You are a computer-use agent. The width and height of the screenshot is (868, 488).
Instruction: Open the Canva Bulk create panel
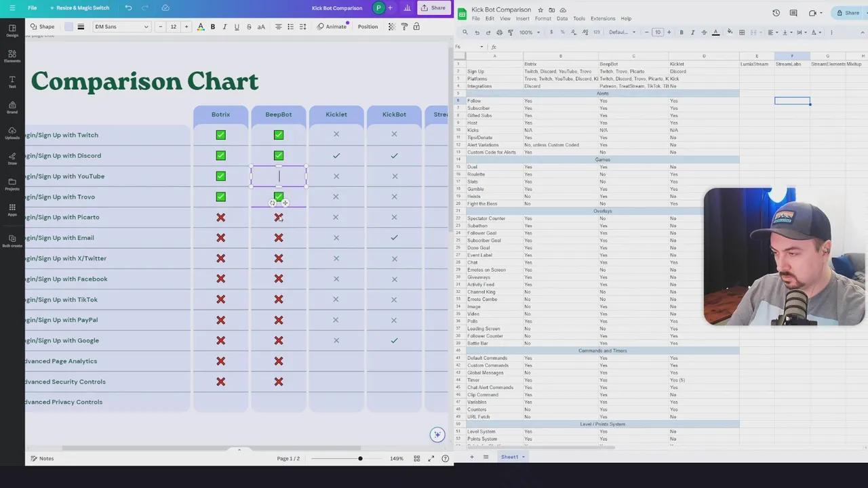click(12, 241)
